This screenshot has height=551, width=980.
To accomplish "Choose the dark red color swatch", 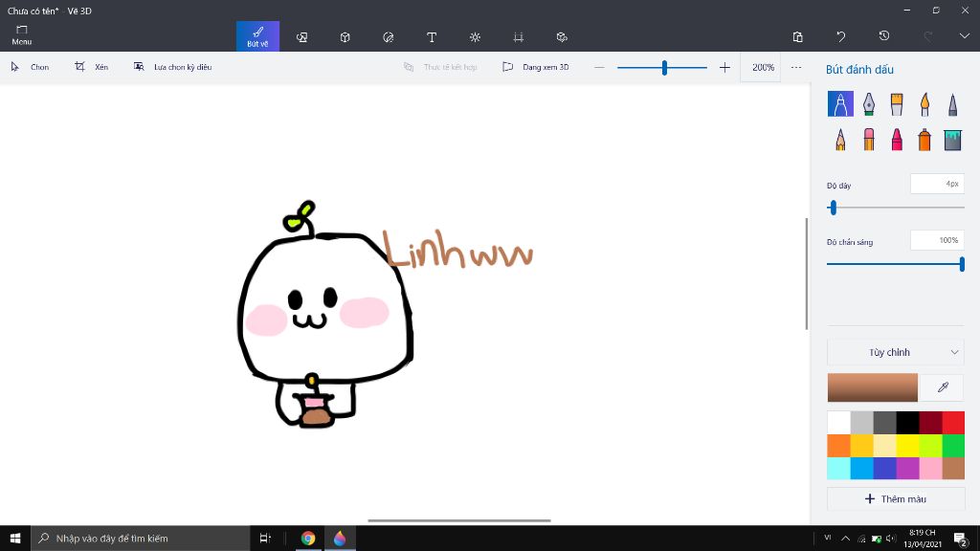I will pyautogui.click(x=930, y=423).
